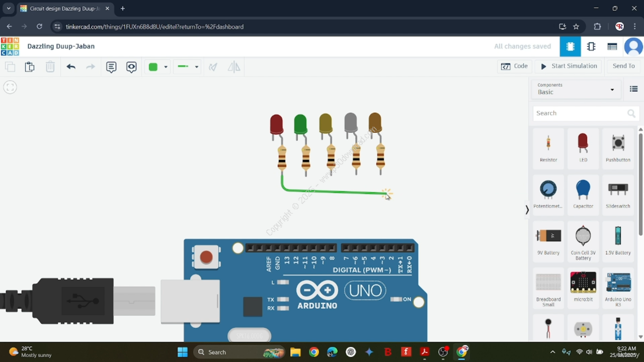Click the Send To button
The height and width of the screenshot is (362, 644).
pyautogui.click(x=623, y=66)
